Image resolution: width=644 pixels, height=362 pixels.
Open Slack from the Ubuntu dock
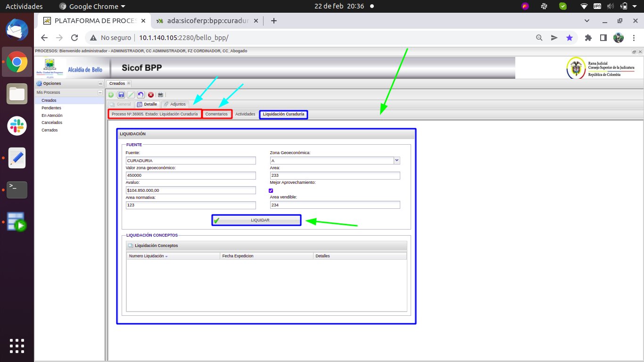pos(17,125)
